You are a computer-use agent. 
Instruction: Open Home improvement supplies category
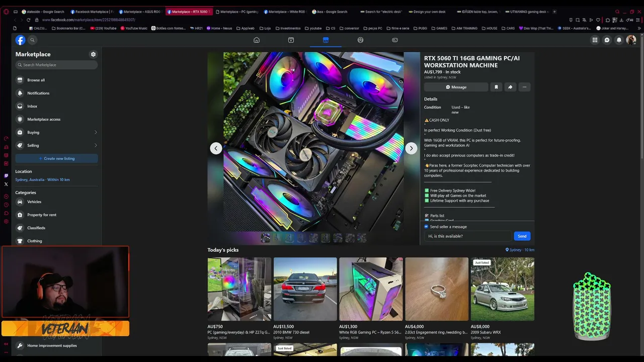coord(56,345)
